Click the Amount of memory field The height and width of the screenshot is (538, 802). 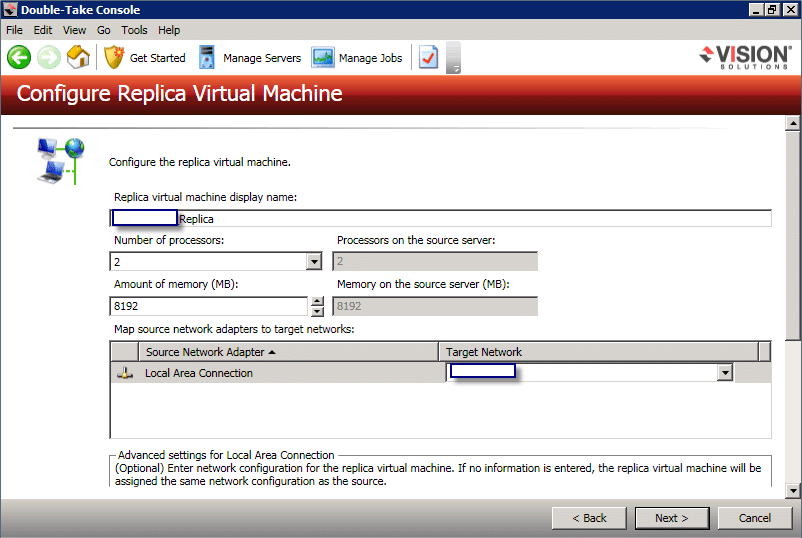(x=209, y=306)
